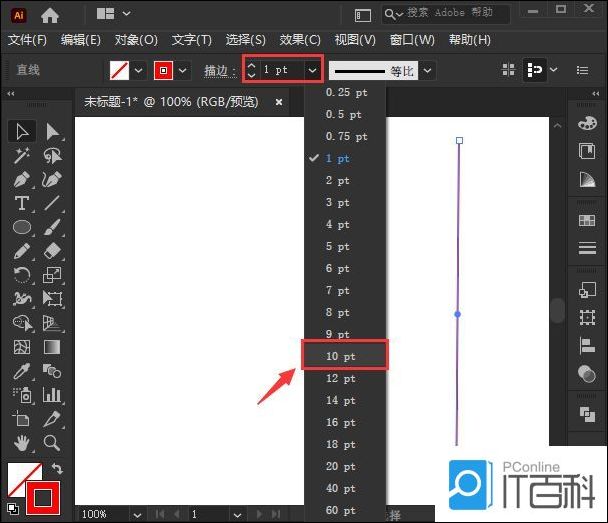Open the Align panel icon
This screenshot has width=608, height=523.
(587, 345)
